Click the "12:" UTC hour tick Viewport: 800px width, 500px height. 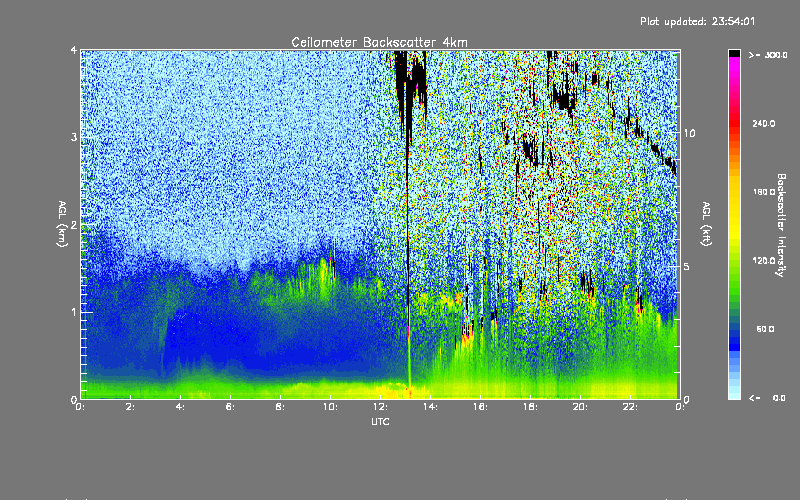coord(380,407)
